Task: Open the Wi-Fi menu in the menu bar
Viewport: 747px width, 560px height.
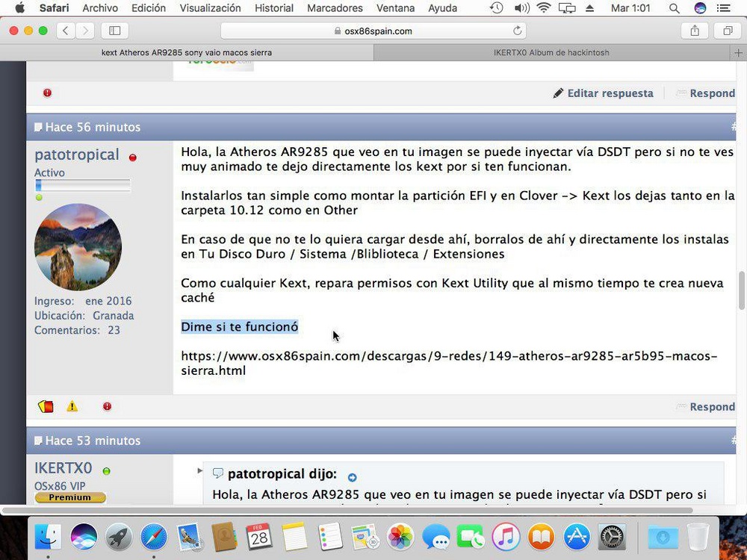Action: click(543, 8)
